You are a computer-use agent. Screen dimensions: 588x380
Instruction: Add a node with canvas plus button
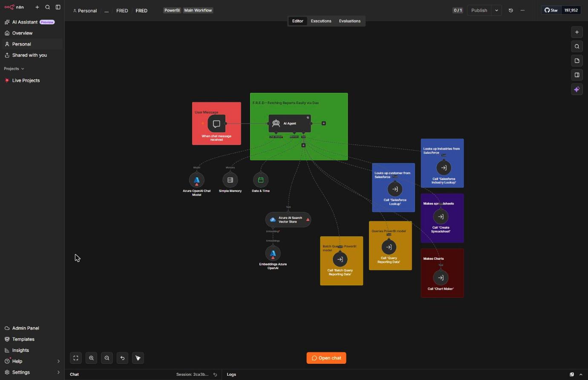pyautogui.click(x=577, y=32)
